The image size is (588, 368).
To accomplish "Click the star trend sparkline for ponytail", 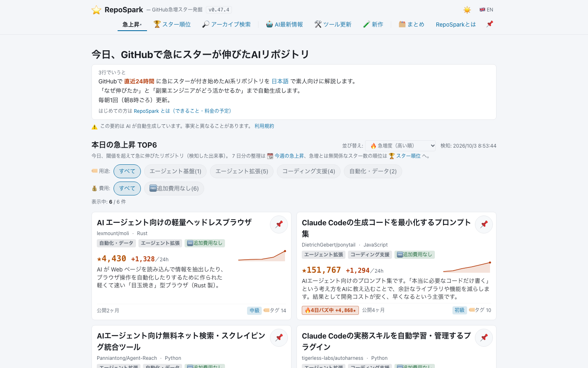I will [x=467, y=267].
